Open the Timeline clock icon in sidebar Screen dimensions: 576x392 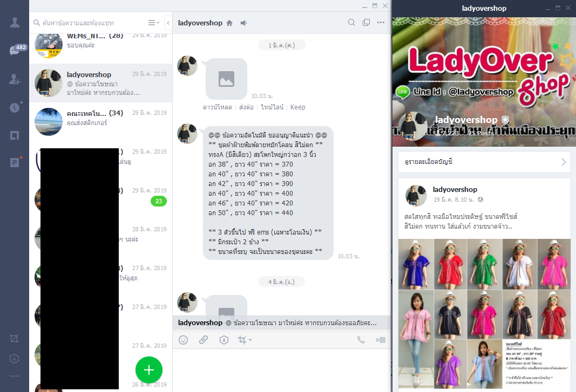pos(15,107)
